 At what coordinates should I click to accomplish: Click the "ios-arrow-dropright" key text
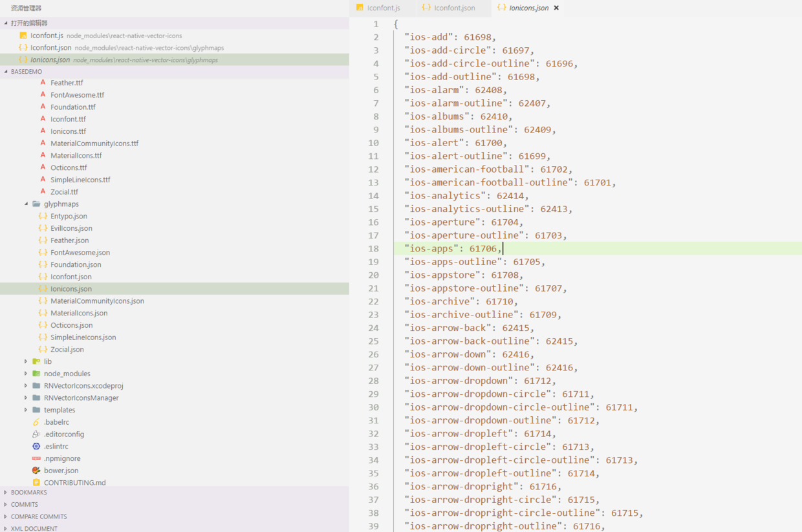(461, 487)
